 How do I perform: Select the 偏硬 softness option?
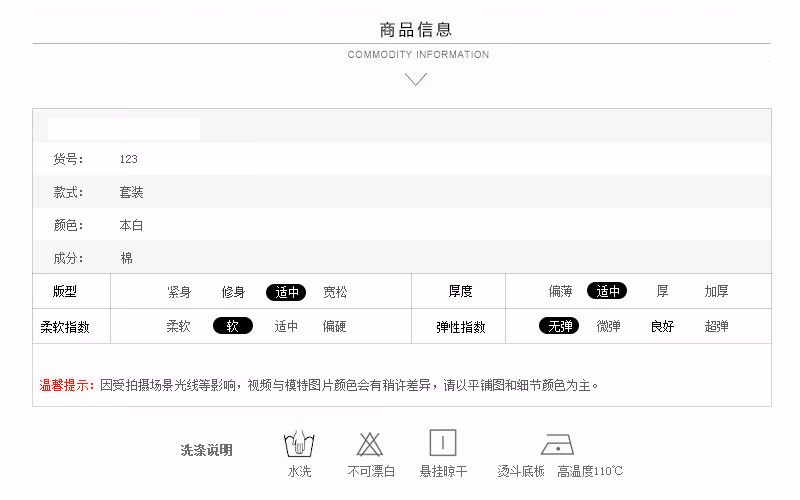pyautogui.click(x=335, y=326)
